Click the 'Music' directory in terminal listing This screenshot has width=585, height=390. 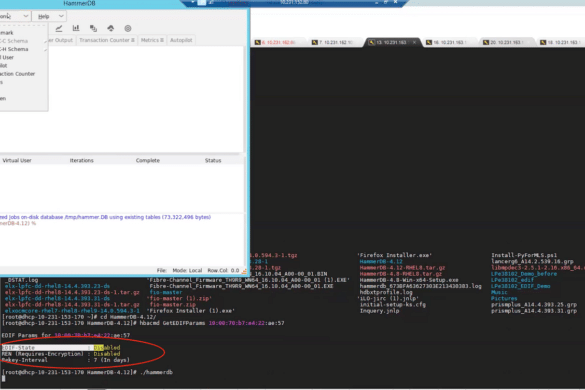click(499, 292)
